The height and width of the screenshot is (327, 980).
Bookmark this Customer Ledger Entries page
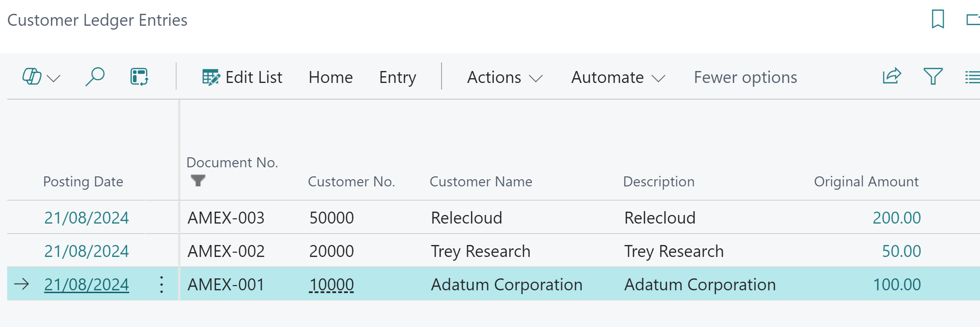[x=938, y=20]
